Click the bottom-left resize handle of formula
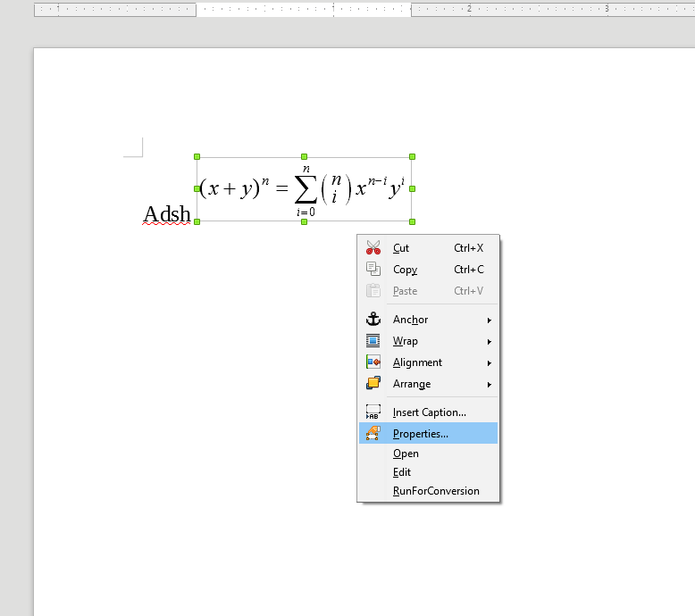The image size is (695, 616). 197,221
